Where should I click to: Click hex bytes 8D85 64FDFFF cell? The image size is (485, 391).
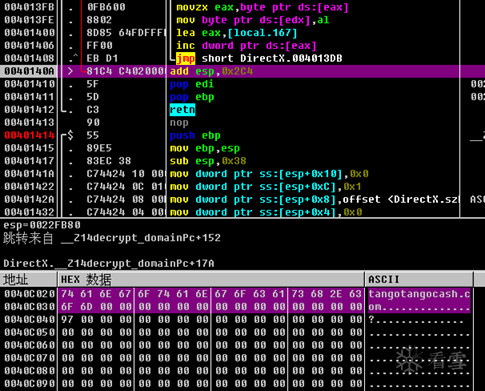[x=125, y=33]
